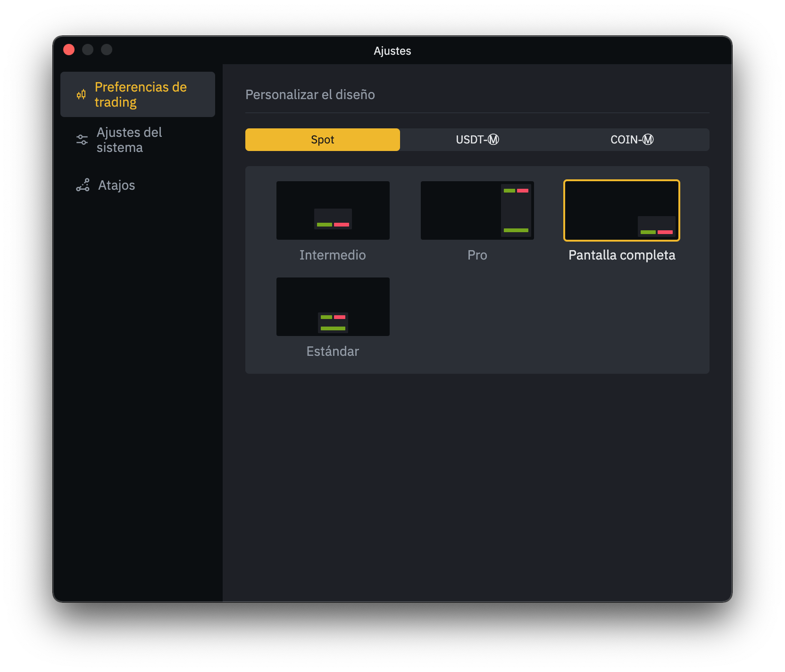Close the Ajustes window with red button
Viewport: 785px width, 672px height.
coord(69,50)
